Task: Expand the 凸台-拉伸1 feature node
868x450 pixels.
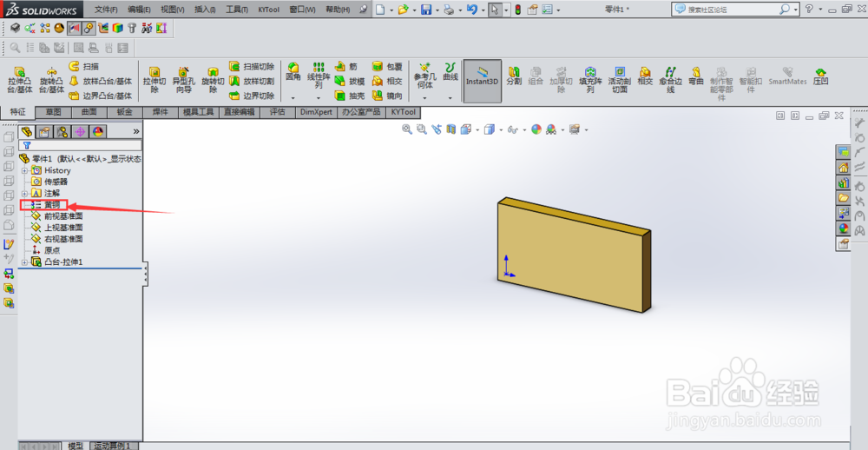Action: tap(24, 261)
